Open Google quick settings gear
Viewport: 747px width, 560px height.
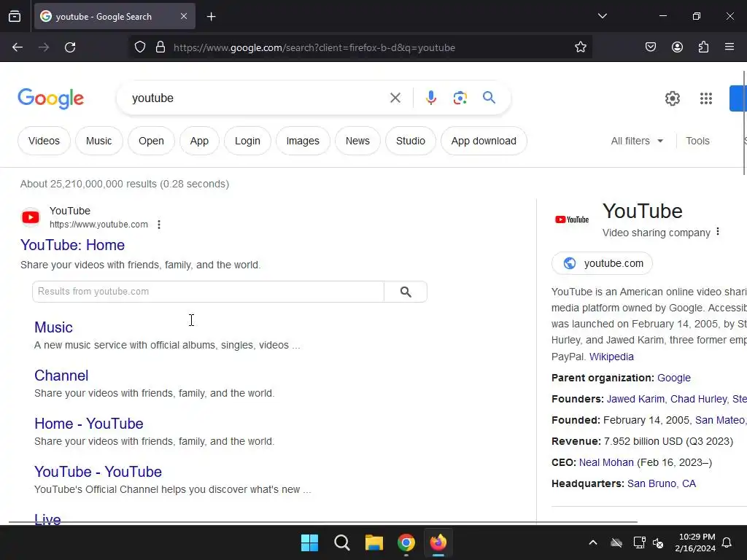click(x=672, y=98)
